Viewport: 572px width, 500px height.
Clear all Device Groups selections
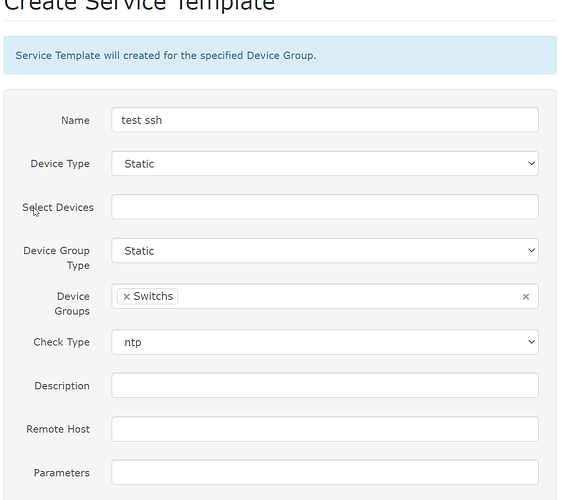pos(526,296)
